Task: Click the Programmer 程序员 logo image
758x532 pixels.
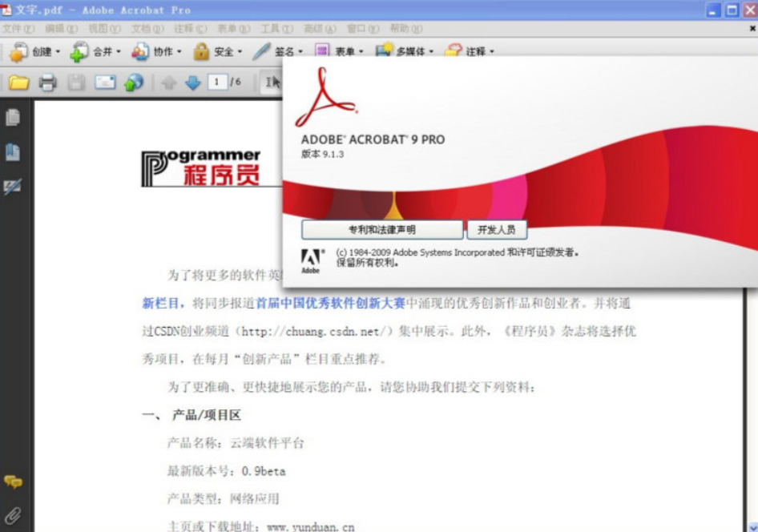Action: [201, 168]
